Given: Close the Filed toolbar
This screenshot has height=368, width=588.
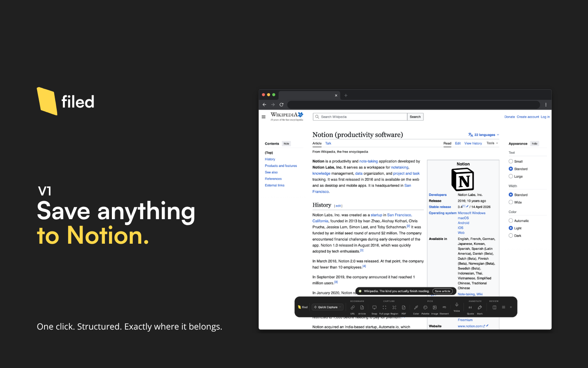Looking at the screenshot, I should [511, 307].
